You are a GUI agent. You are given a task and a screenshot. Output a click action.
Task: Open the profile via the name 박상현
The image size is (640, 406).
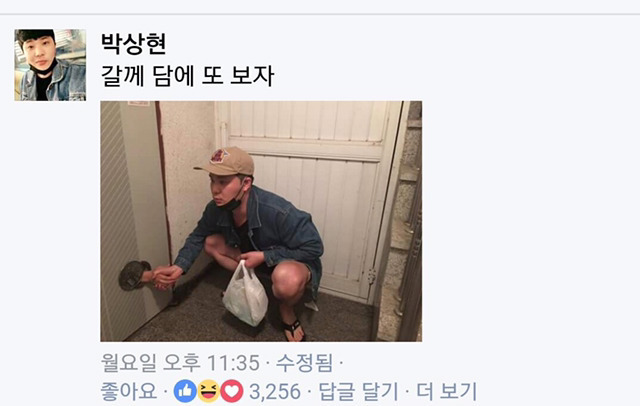[133, 43]
